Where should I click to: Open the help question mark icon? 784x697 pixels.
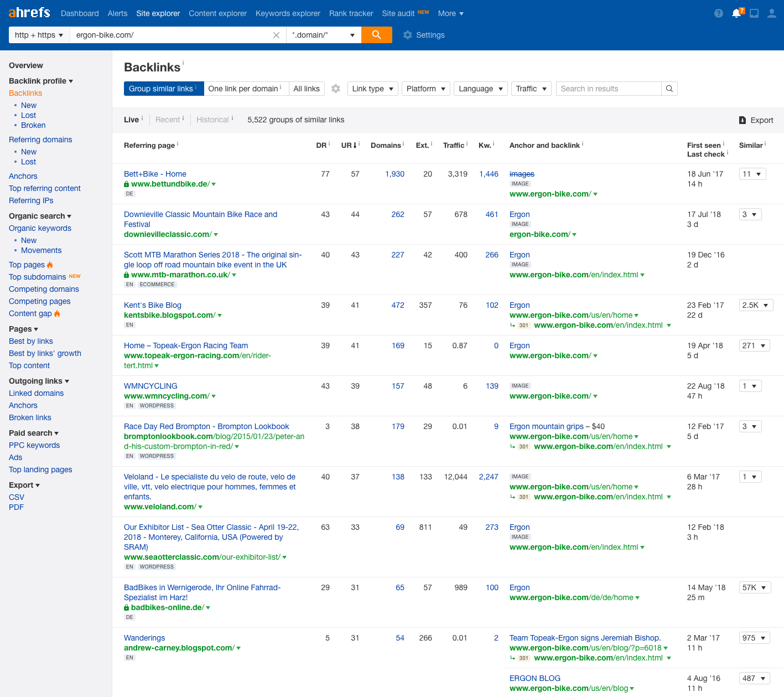coord(719,13)
